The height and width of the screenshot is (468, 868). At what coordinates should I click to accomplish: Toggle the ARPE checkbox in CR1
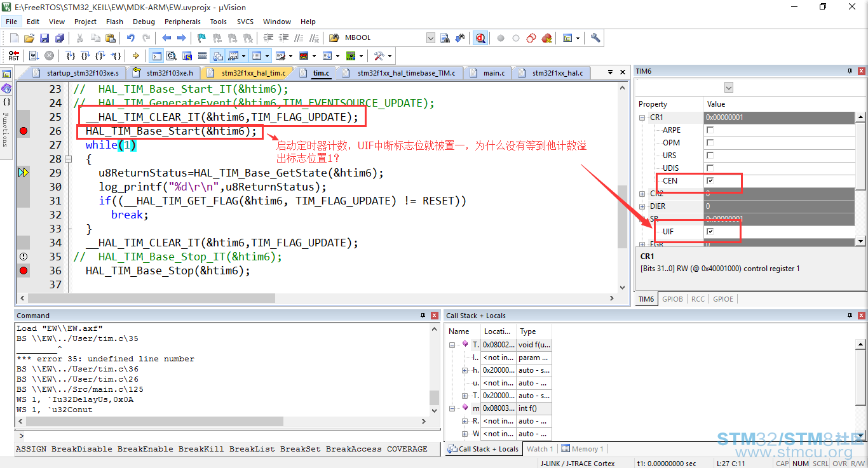click(x=710, y=130)
